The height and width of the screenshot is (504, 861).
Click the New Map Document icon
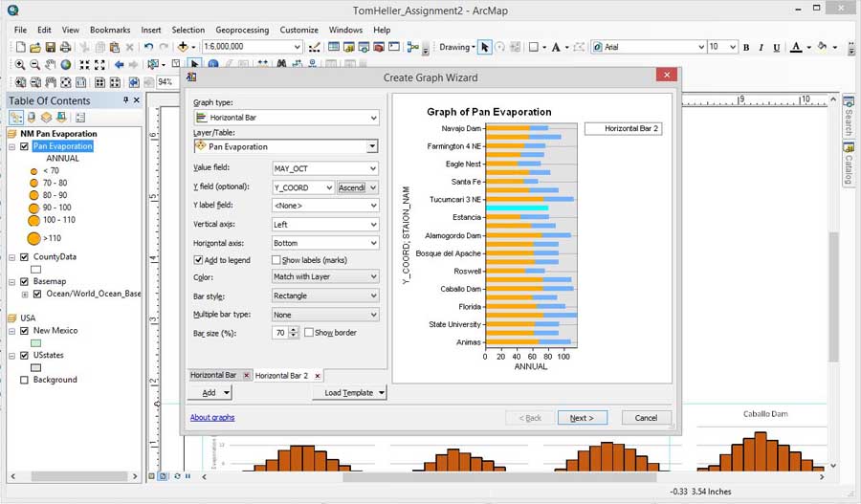pos(20,47)
